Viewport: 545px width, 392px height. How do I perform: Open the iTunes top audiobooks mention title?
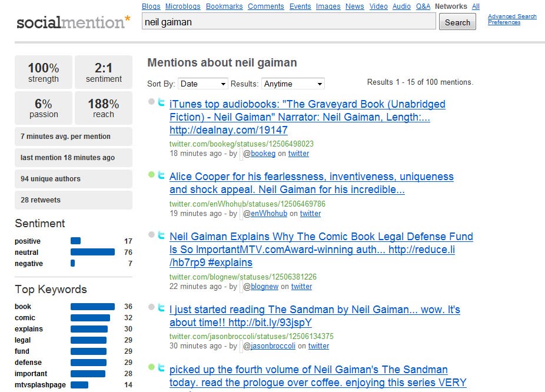(x=307, y=117)
